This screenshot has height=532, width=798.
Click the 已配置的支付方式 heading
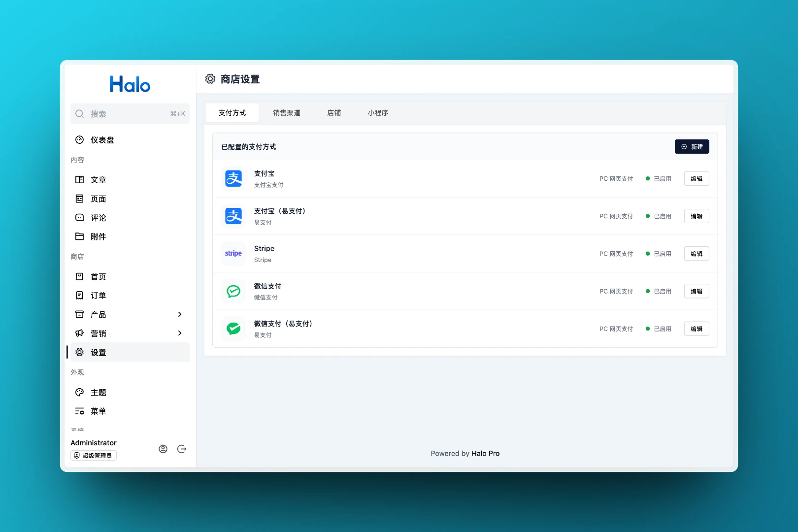pos(249,147)
